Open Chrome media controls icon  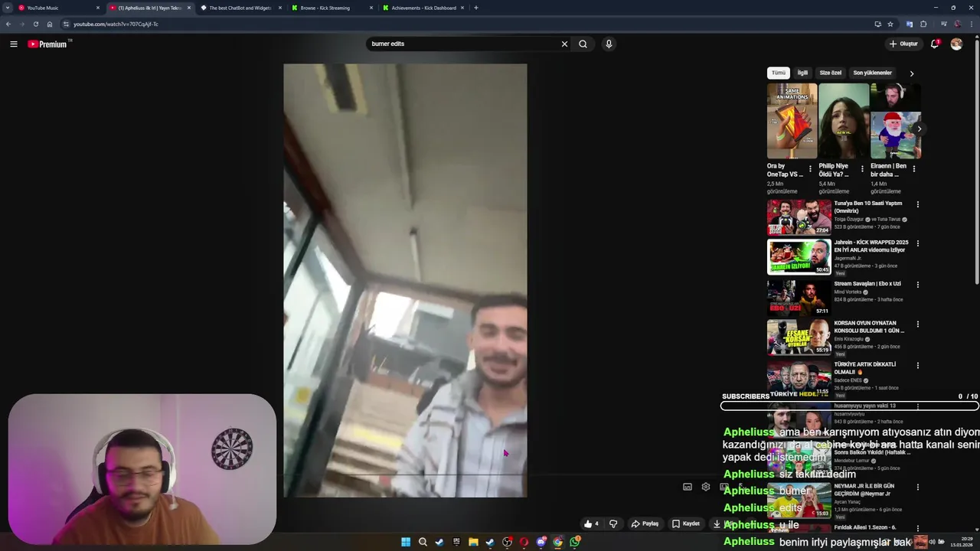click(x=943, y=24)
